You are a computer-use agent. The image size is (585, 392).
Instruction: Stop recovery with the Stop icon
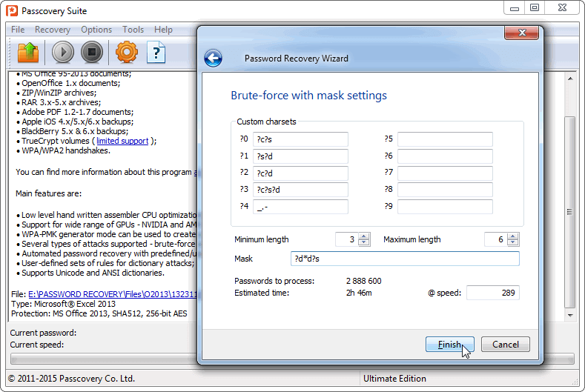pyautogui.click(x=92, y=52)
